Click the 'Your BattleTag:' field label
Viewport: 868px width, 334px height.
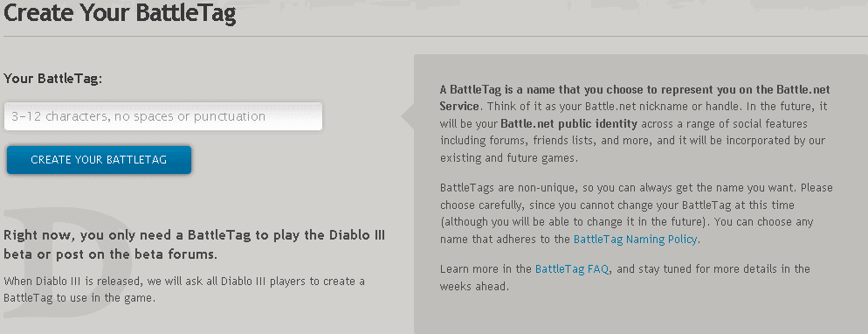(53, 79)
